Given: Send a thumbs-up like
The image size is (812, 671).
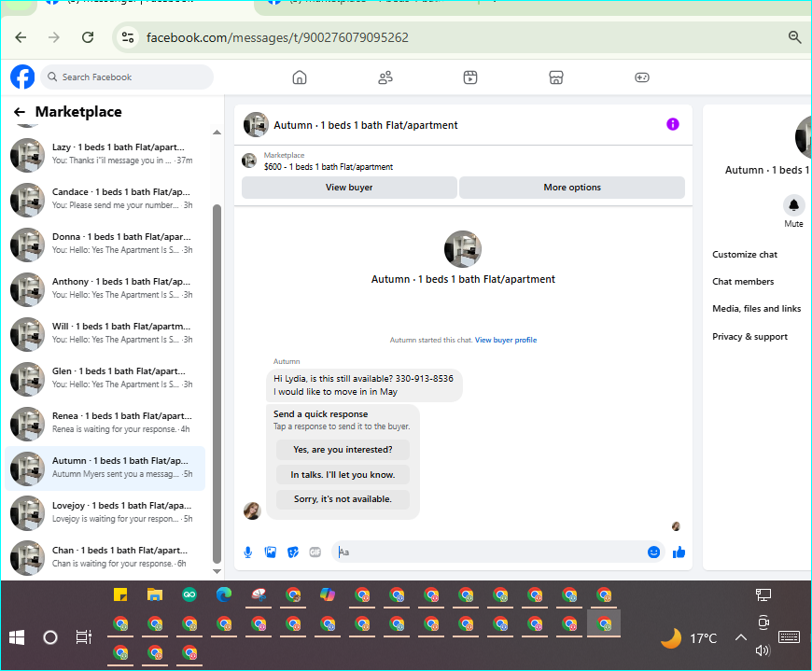Looking at the screenshot, I should [679, 552].
